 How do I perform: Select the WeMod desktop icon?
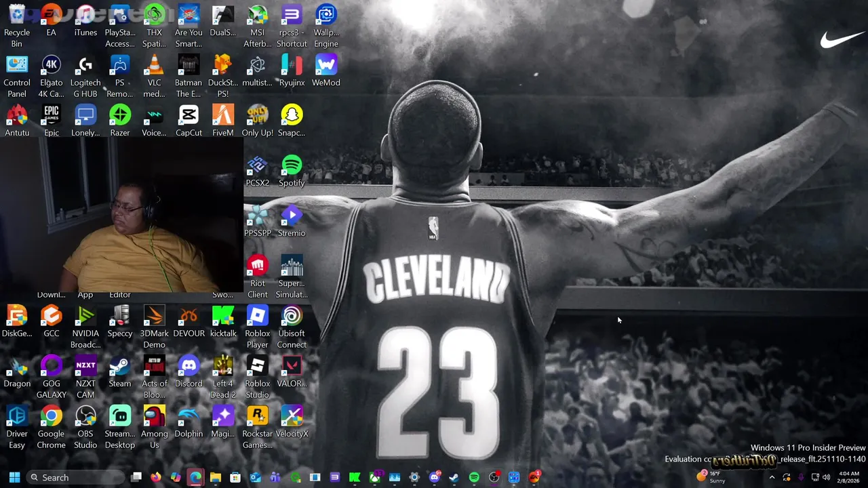click(326, 70)
